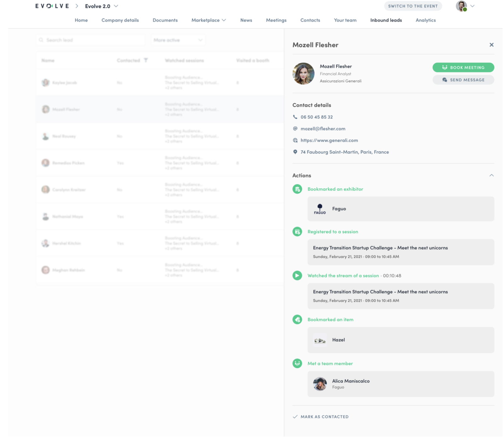Click the Faguo exhibitor logo

pos(320,209)
